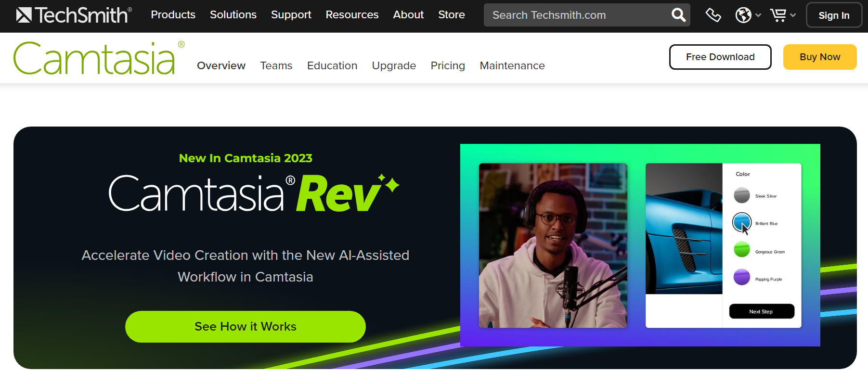Pick the Popping Purple color swatch
This screenshot has width=868, height=384.
742,277
